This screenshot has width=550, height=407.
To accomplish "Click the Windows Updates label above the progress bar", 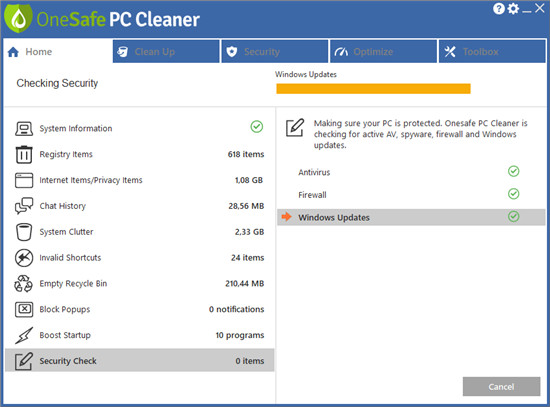I will 306,74.
